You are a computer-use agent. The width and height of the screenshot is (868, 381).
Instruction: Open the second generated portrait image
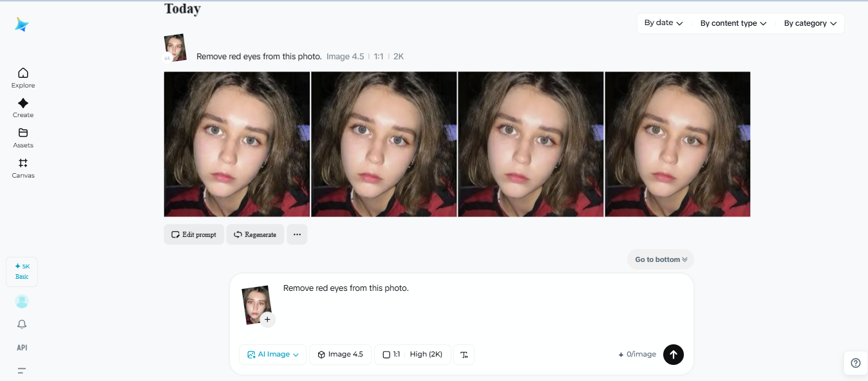coord(384,144)
